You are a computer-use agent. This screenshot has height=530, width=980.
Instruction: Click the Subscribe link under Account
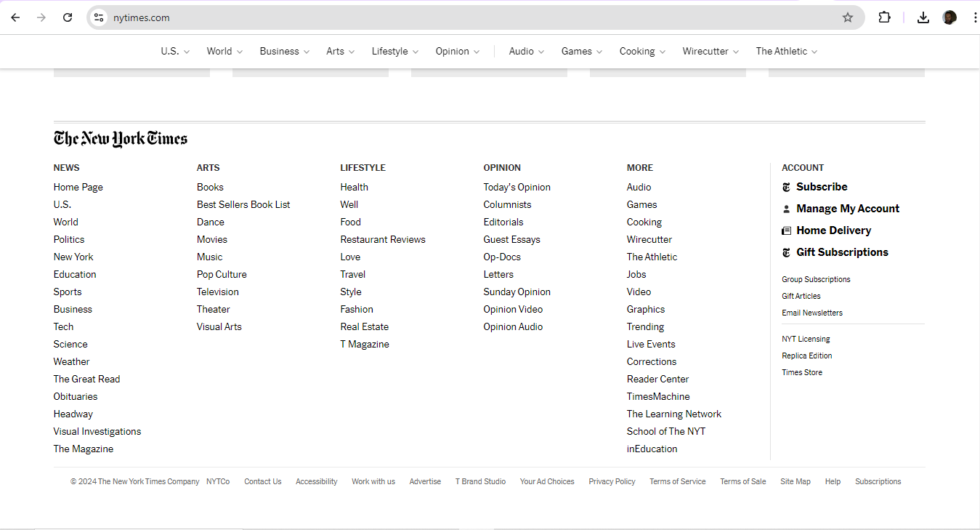(x=821, y=187)
